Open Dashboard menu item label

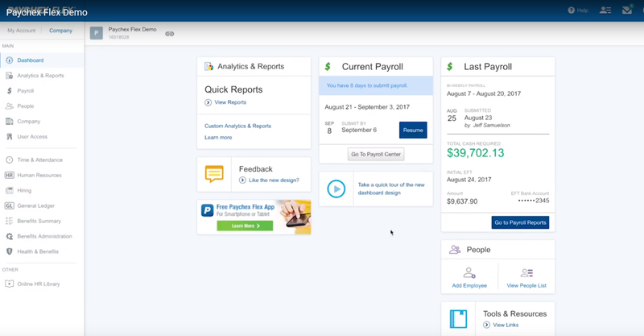(x=31, y=60)
